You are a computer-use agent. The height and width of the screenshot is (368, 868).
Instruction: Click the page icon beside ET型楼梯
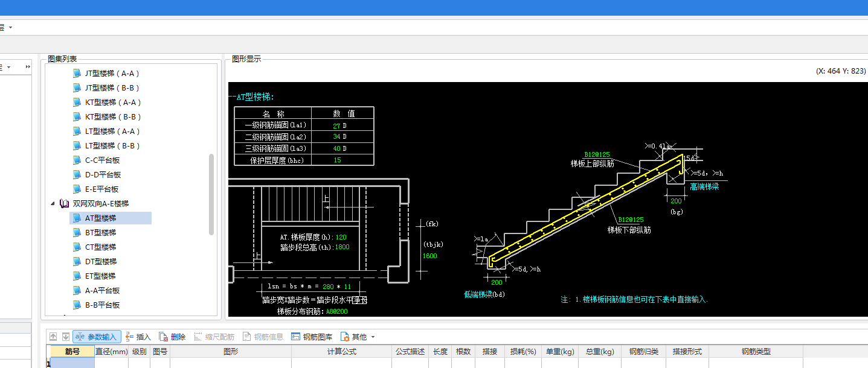click(77, 276)
